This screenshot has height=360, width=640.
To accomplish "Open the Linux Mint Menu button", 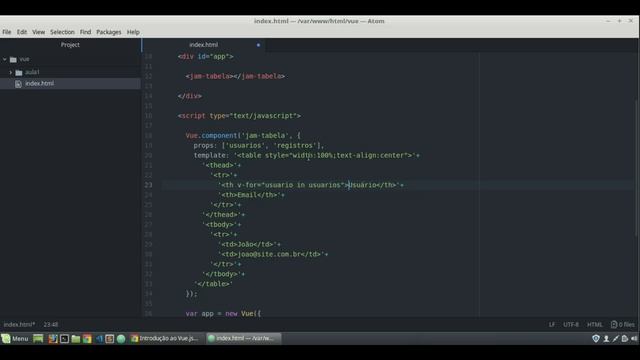I will 15,338.
